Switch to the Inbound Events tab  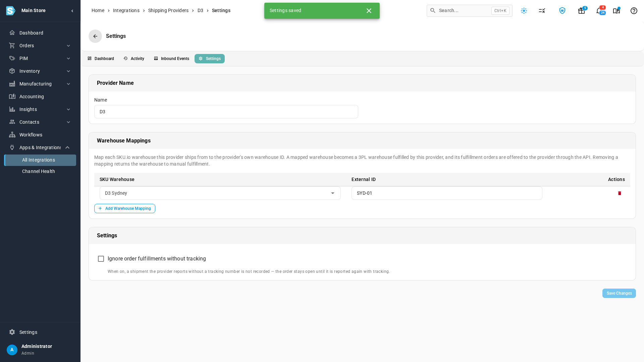[172, 59]
